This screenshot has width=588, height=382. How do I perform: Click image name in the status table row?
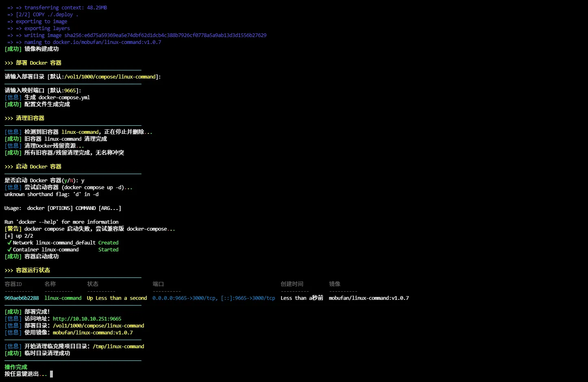[x=368, y=298]
